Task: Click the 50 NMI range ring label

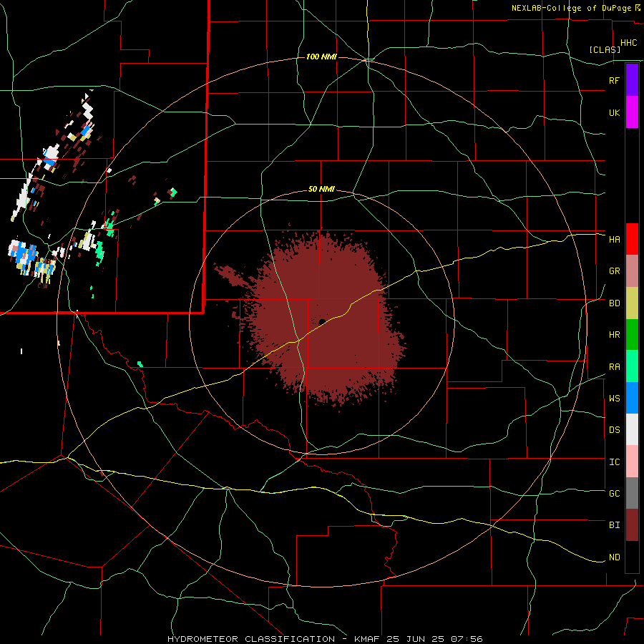Action: [x=321, y=189]
